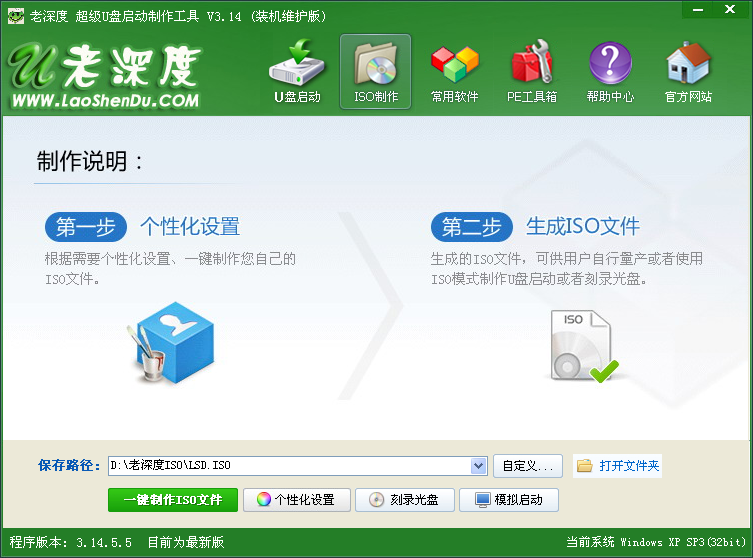The height and width of the screenshot is (558, 753).
Task: Click the blue cube personalization icon
Action: coord(170,343)
